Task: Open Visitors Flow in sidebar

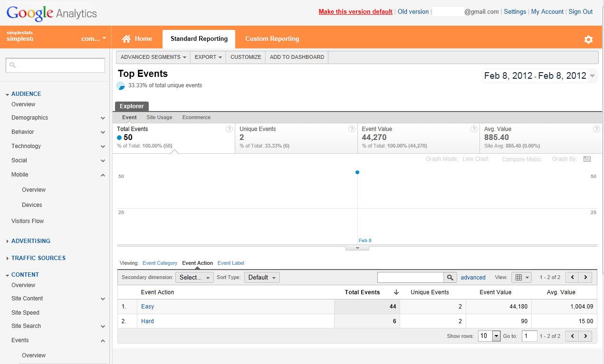Action: click(x=28, y=221)
